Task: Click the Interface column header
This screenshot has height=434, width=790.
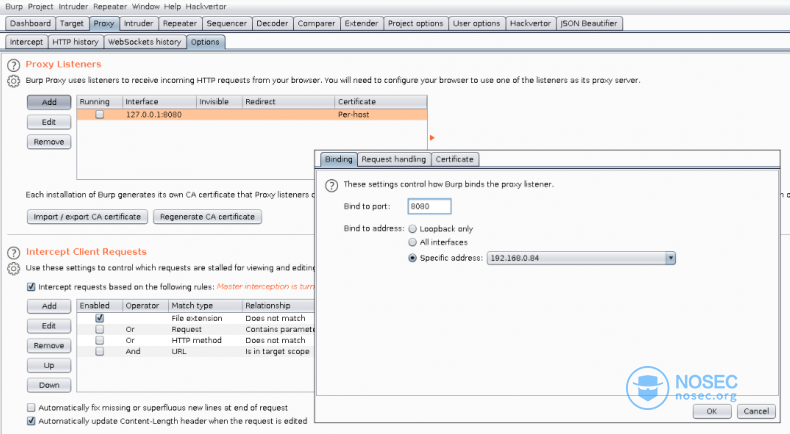Action: point(159,102)
